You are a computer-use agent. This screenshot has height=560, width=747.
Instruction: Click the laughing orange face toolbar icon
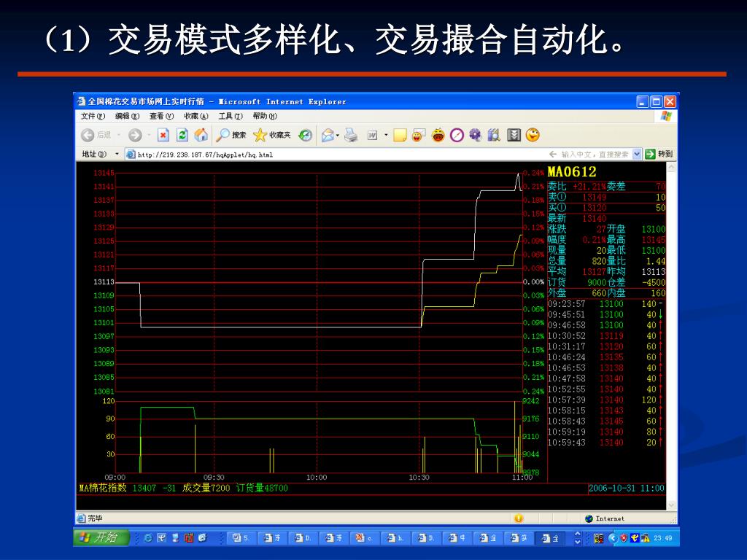(438, 135)
